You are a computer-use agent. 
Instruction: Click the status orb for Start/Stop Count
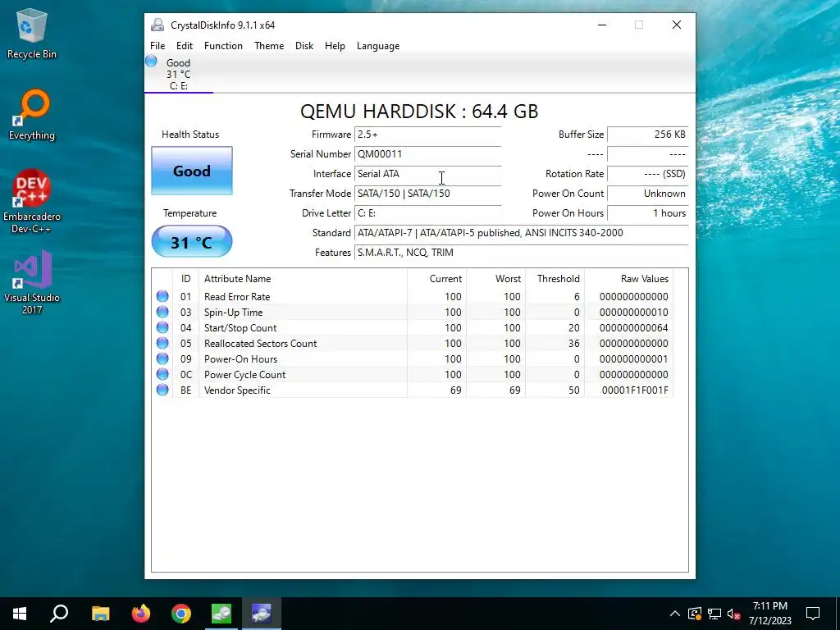click(162, 327)
